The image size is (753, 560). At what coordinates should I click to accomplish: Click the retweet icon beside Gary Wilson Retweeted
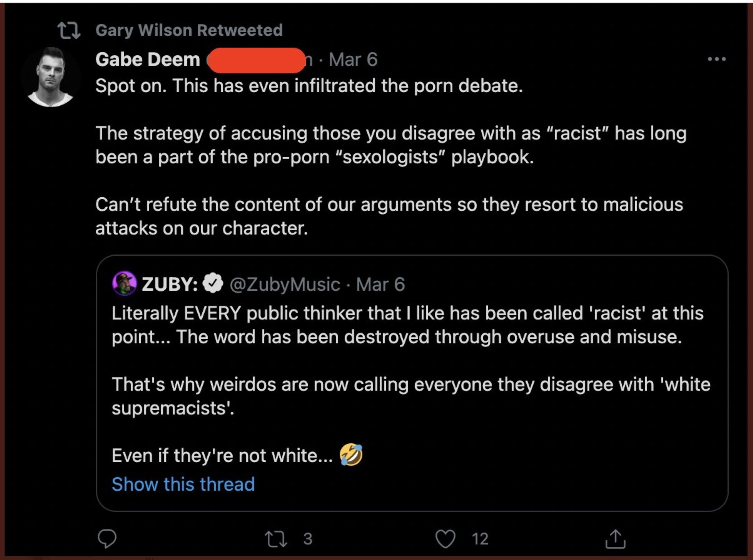69,30
